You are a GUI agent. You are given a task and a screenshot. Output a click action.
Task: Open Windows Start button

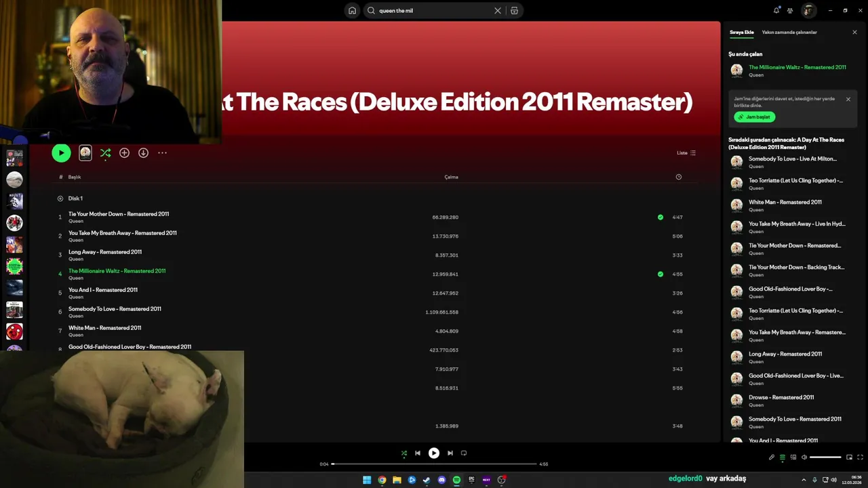(x=367, y=480)
